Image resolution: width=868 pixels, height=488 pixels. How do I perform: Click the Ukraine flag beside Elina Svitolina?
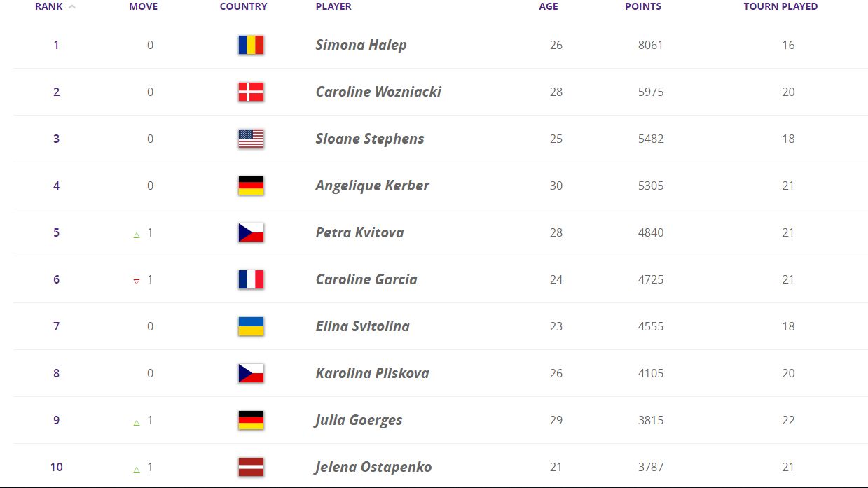tap(251, 327)
